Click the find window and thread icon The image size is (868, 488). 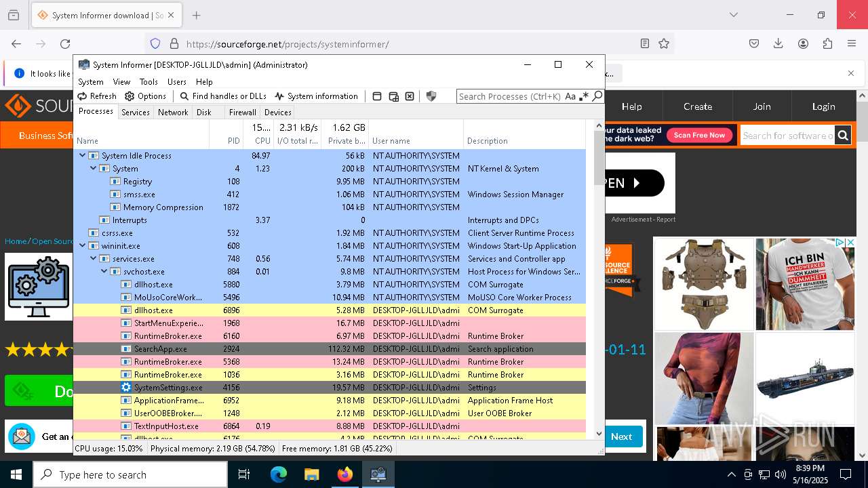tap(393, 96)
